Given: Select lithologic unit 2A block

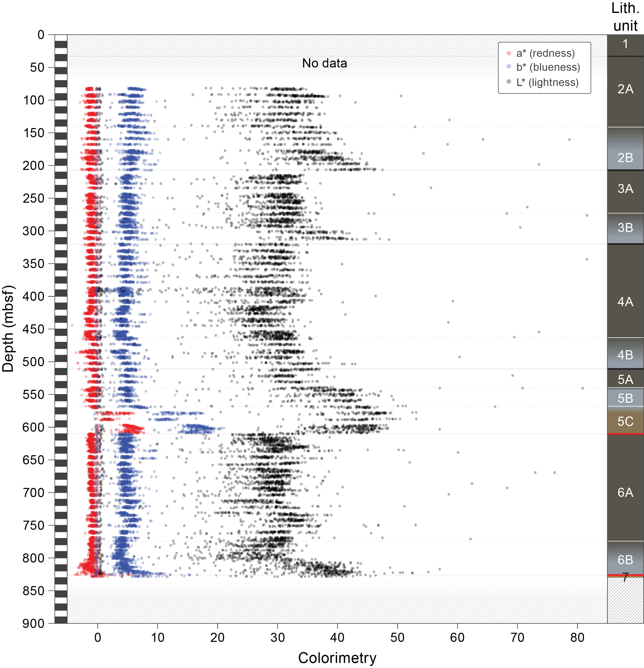Looking at the screenshot, I should tap(625, 89).
